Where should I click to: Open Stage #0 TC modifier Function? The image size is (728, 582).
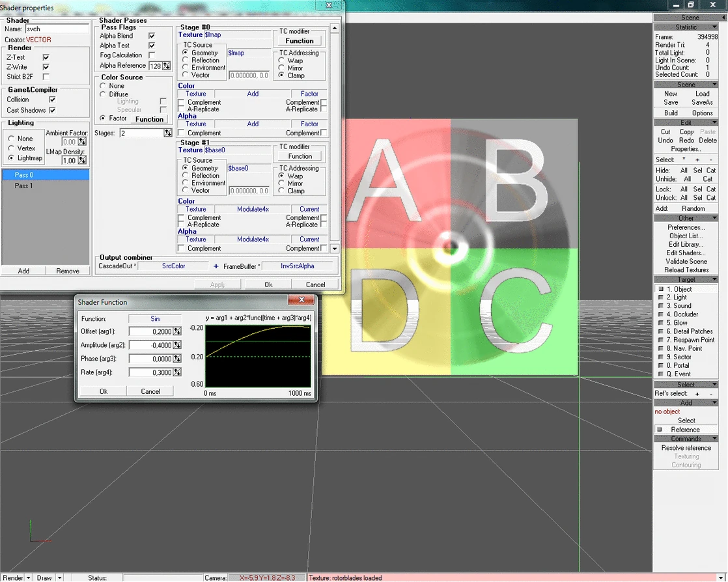point(300,41)
